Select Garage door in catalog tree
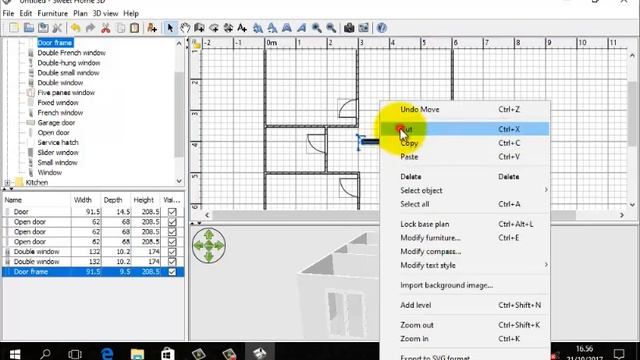The height and width of the screenshot is (360, 640). point(56,122)
